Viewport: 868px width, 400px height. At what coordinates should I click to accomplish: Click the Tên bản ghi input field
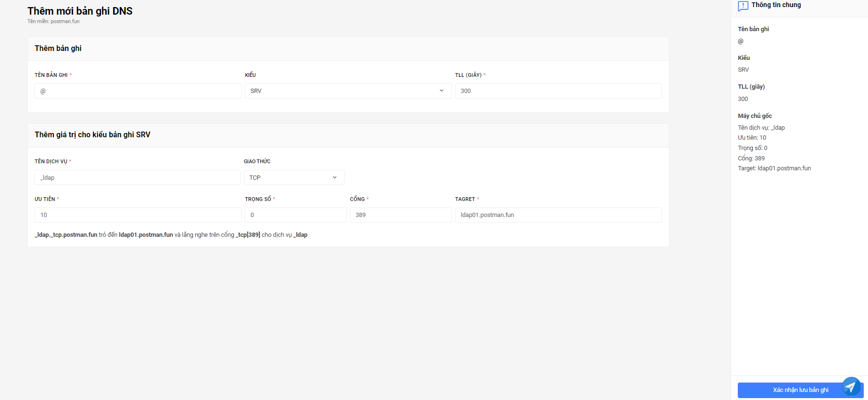[138, 91]
